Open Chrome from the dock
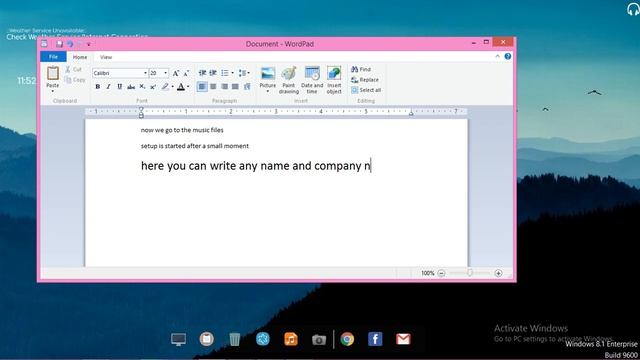640x360 pixels. click(347, 339)
